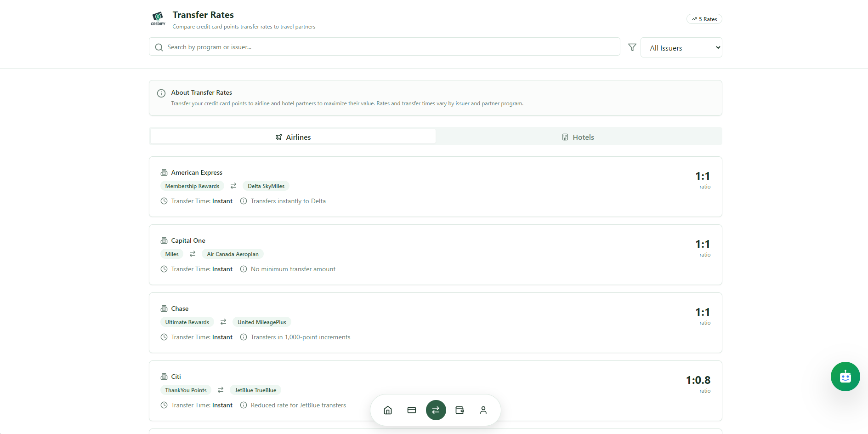868x434 pixels.
Task: Click the Capital One issuer name
Action: tap(188, 240)
